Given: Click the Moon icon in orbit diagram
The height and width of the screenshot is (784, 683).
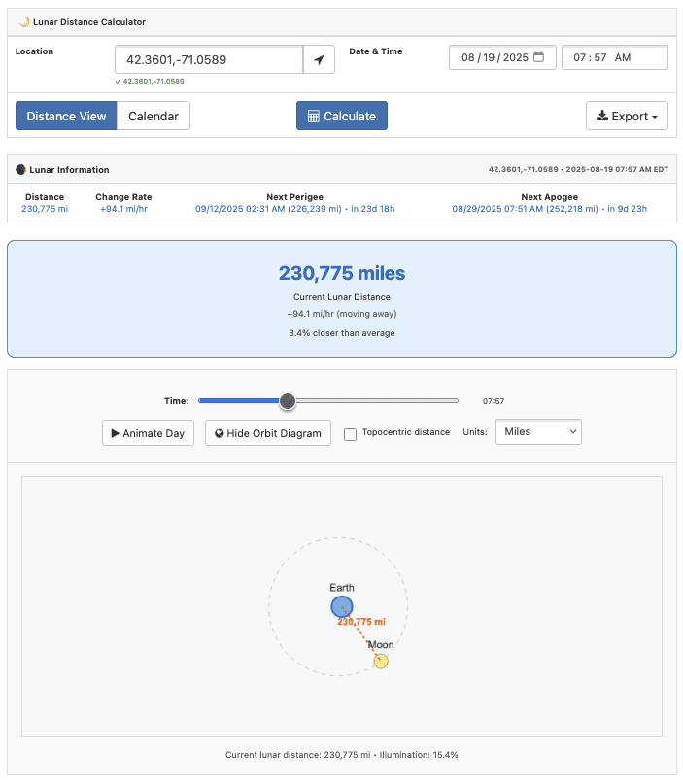Looking at the screenshot, I should pos(381,661).
